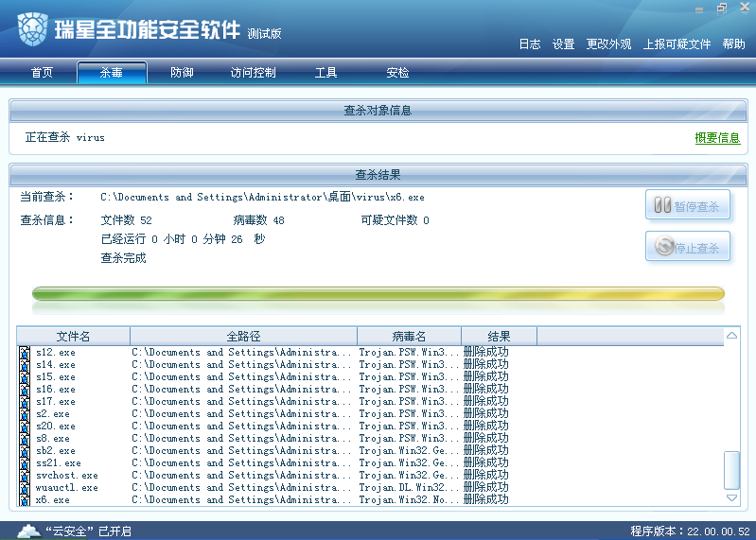Click the virus icon beside x6.exe

pos(24,500)
